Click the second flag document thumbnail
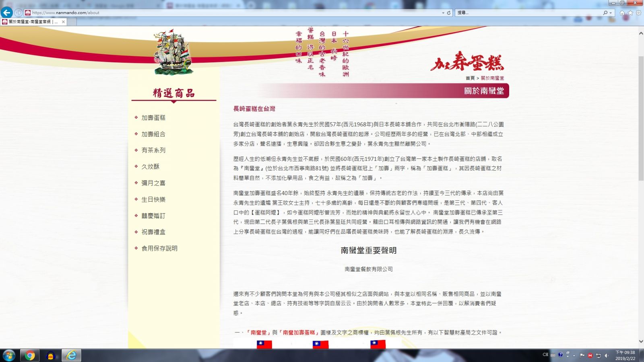 tap(320, 344)
